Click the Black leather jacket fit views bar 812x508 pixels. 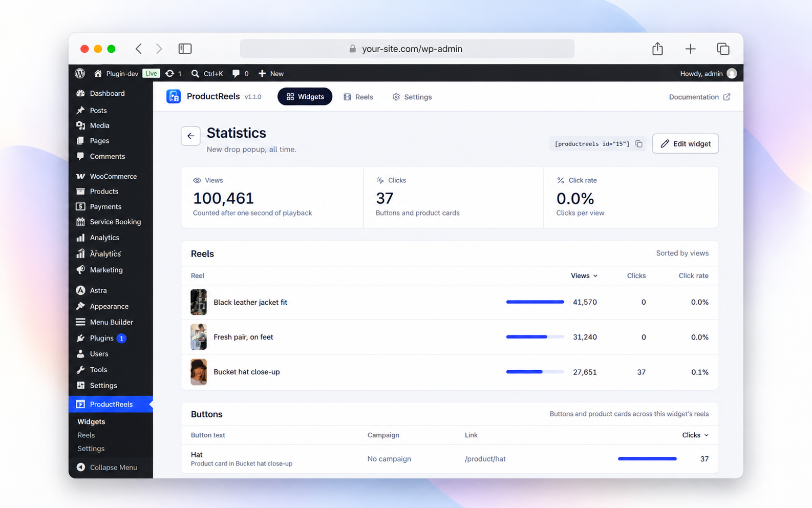pyautogui.click(x=535, y=302)
